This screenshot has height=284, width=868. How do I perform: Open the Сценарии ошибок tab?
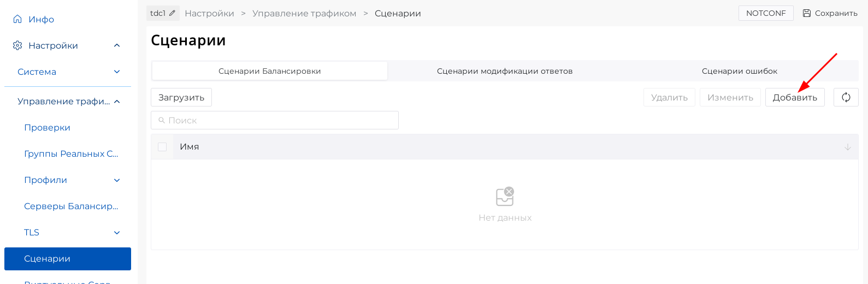coord(739,71)
